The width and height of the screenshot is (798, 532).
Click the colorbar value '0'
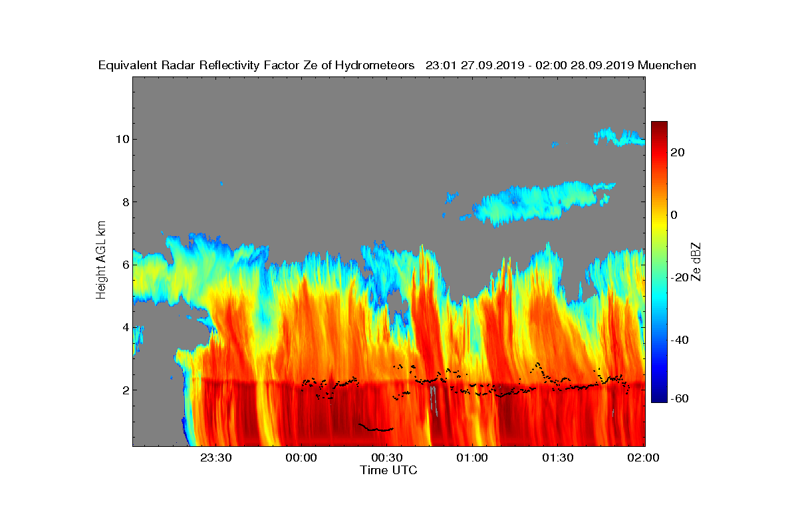tap(674, 215)
